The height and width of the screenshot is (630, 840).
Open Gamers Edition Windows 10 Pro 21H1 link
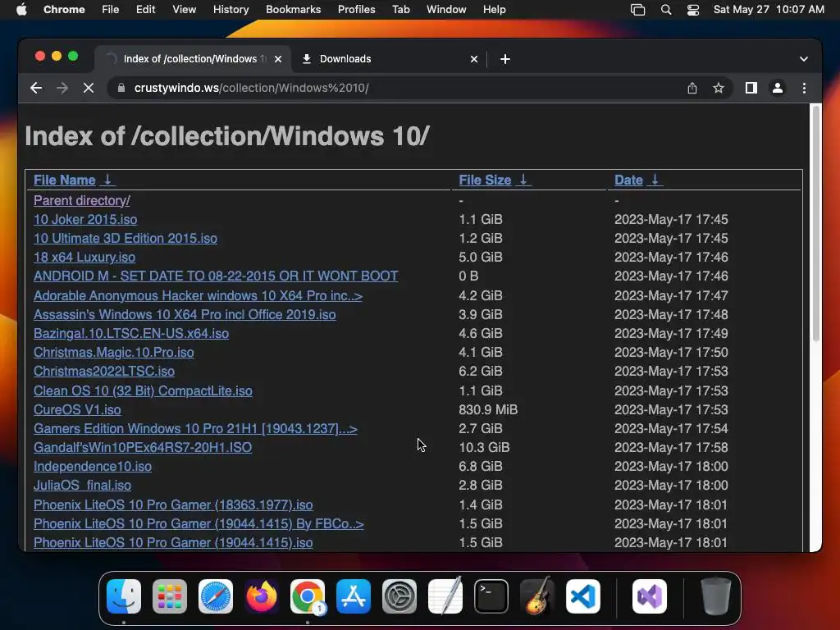coord(195,428)
